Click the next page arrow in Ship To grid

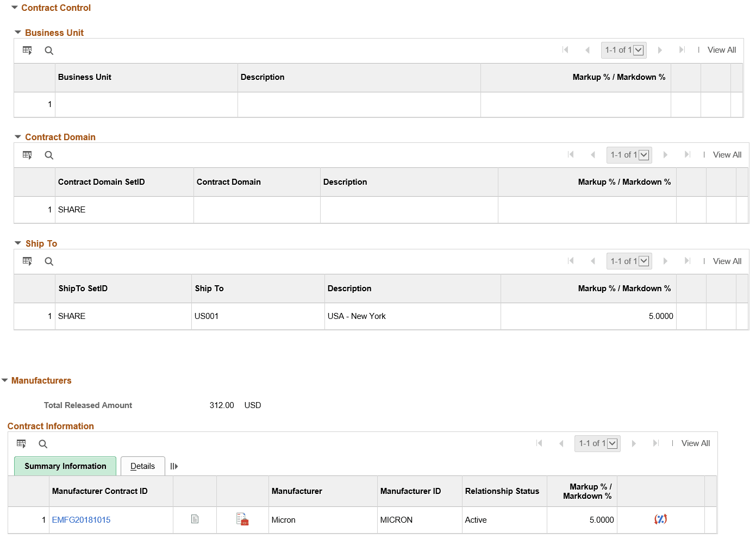click(666, 261)
